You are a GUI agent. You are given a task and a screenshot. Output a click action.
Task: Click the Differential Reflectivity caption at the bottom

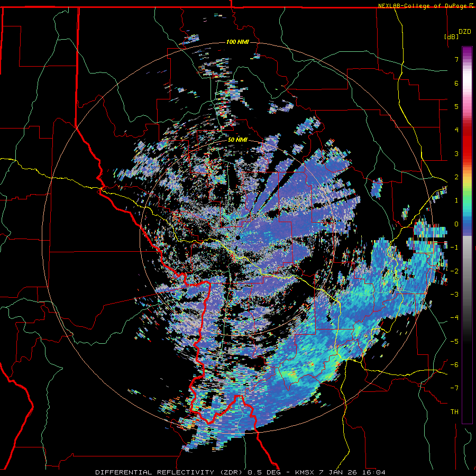tap(241, 472)
